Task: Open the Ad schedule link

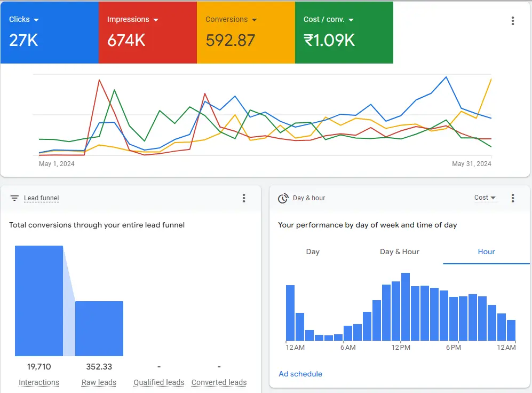Action: pyautogui.click(x=300, y=374)
